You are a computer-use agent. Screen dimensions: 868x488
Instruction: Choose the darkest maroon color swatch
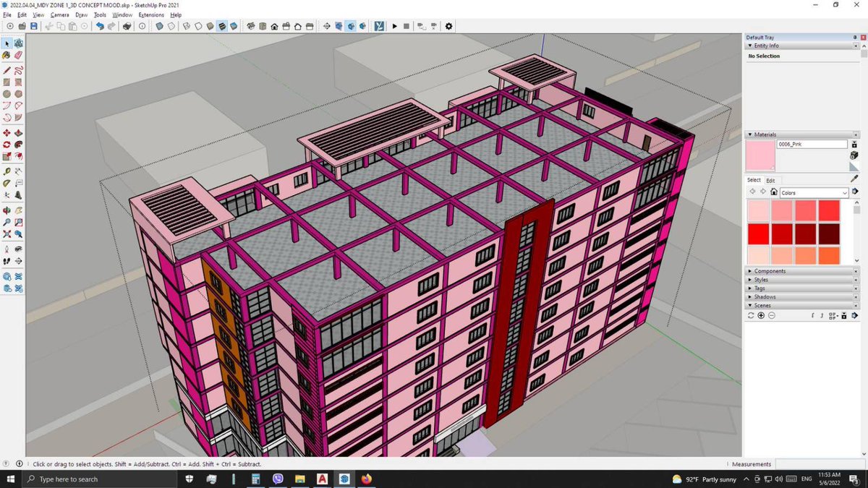(829, 234)
